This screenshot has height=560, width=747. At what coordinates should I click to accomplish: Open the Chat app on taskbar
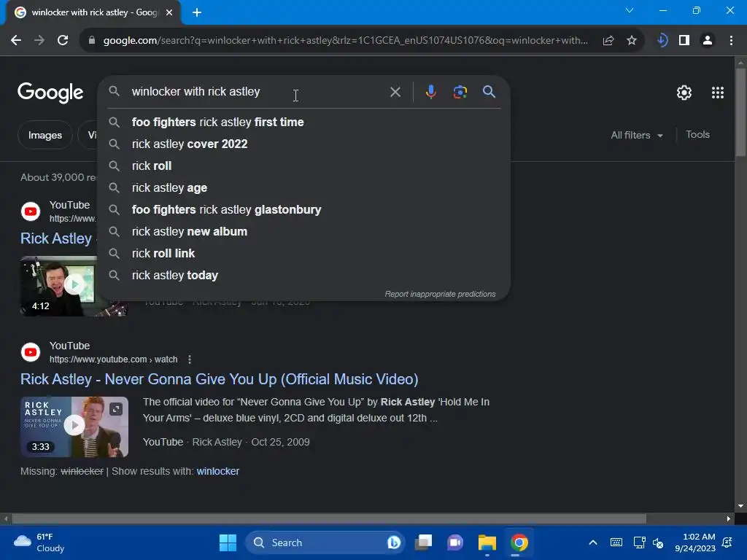455,542
